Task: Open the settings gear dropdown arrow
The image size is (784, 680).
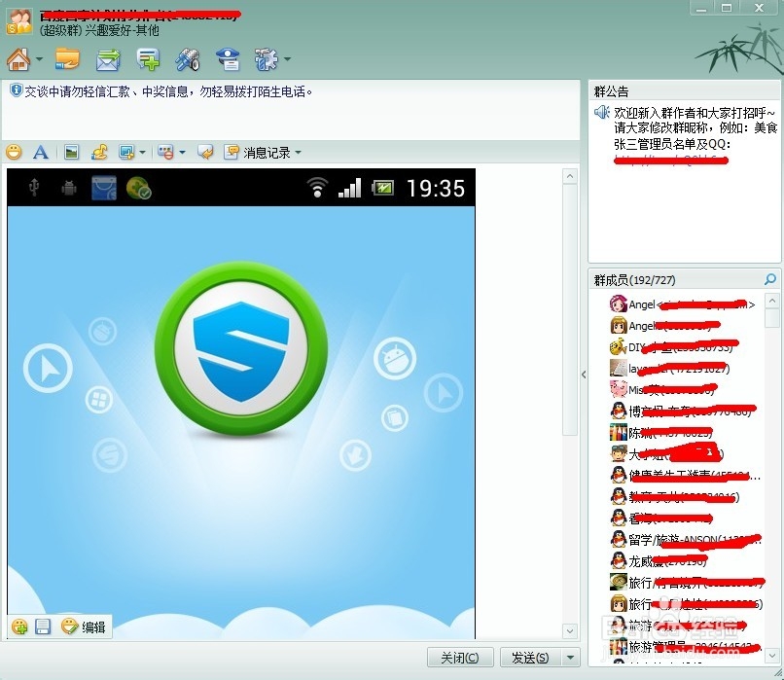Action: (285, 58)
